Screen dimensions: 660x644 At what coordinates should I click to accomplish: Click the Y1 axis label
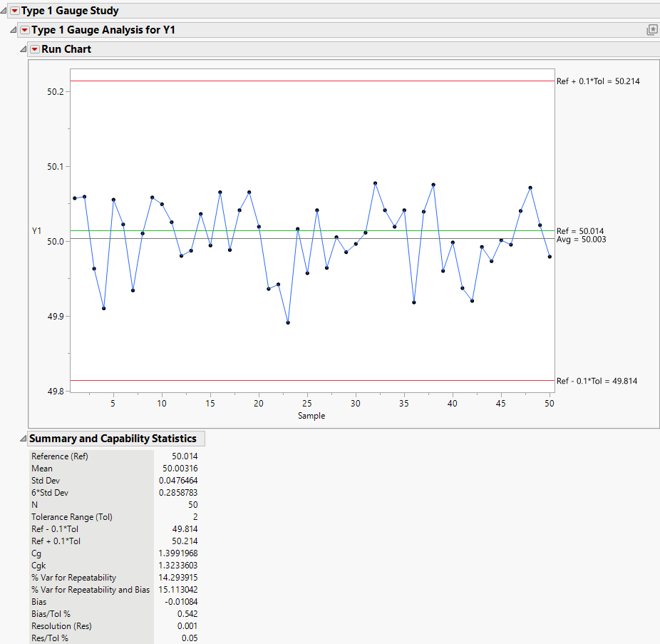pyautogui.click(x=37, y=230)
